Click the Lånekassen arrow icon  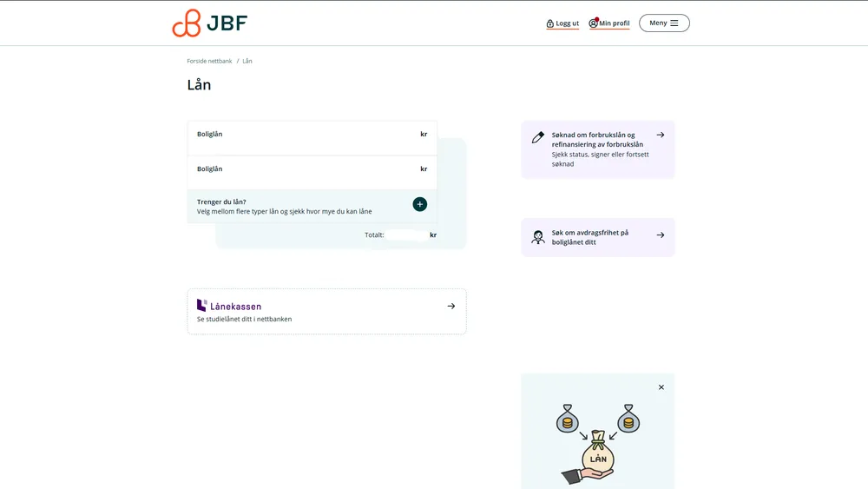(451, 306)
